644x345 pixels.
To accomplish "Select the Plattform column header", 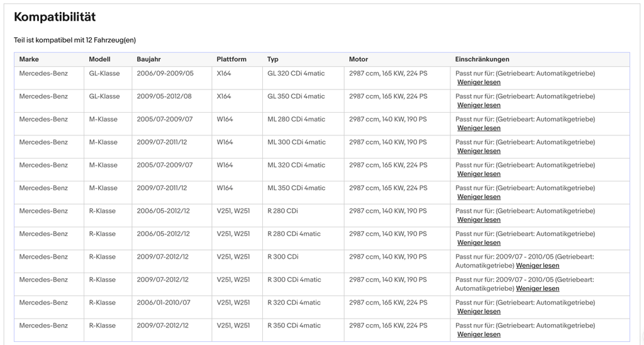I will tap(231, 59).
